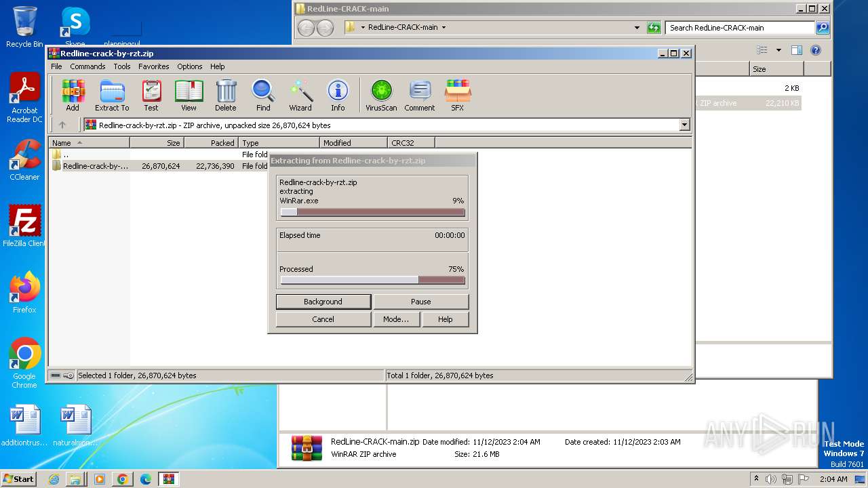Expand the WinRAR archive path dropdown
The width and height of the screenshot is (868, 488).
click(684, 125)
